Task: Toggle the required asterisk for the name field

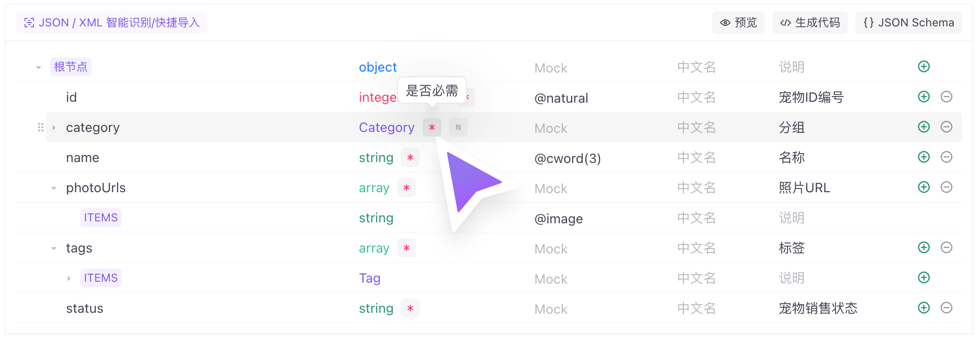Action: pos(410,157)
